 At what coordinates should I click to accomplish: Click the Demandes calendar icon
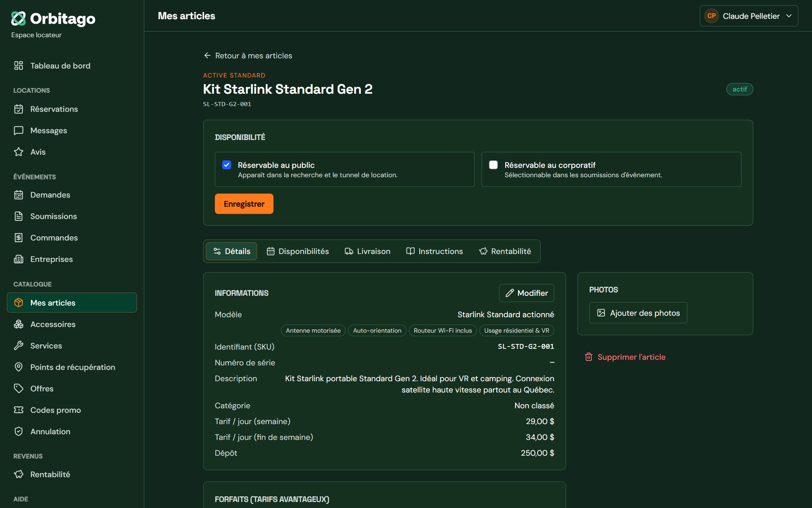coord(18,195)
